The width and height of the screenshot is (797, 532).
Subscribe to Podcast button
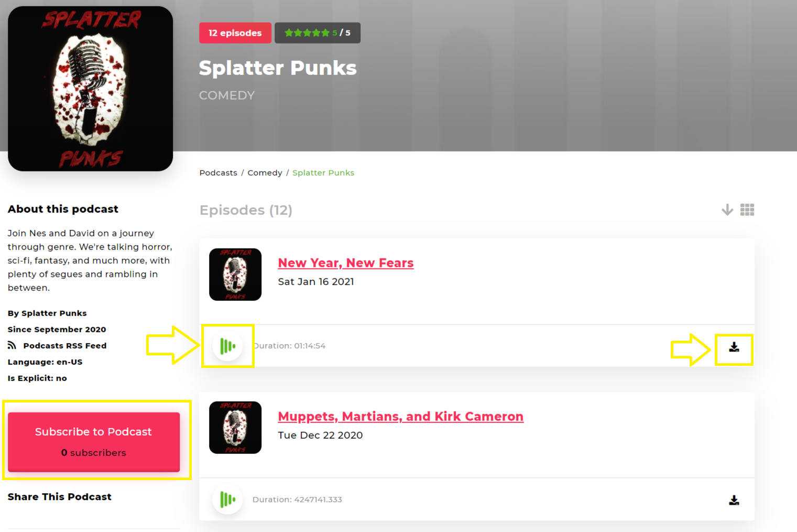(x=94, y=442)
